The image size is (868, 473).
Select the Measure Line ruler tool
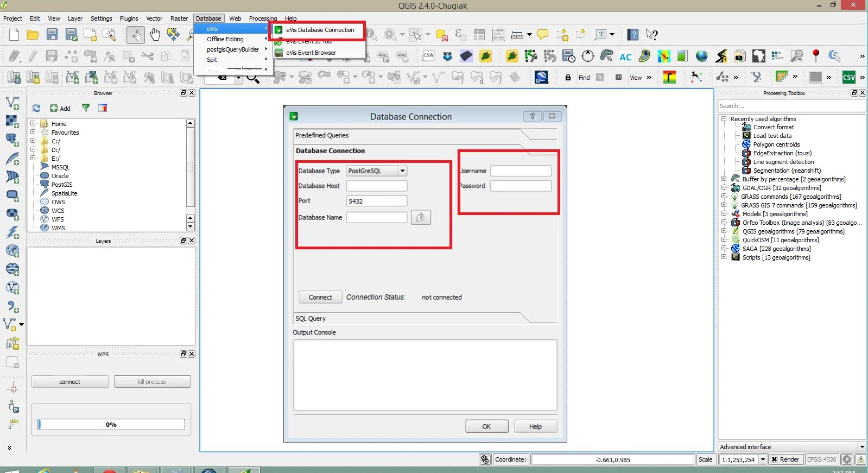point(517,35)
